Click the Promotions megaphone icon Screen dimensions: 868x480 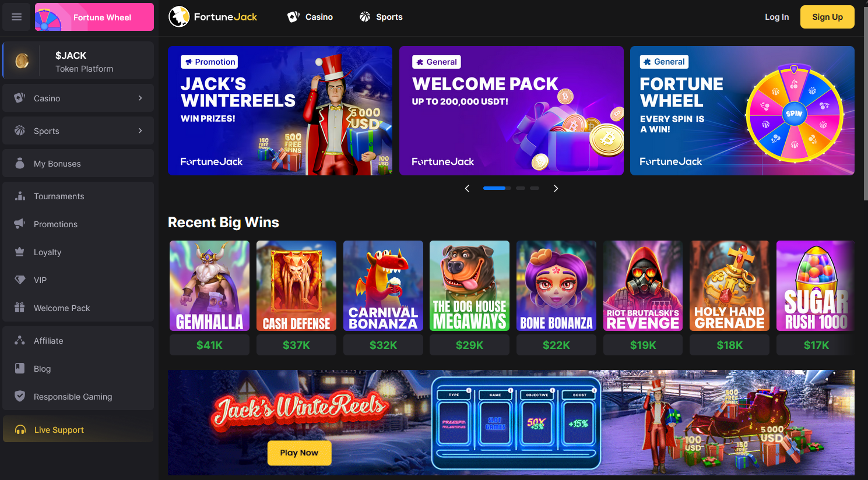(x=20, y=224)
